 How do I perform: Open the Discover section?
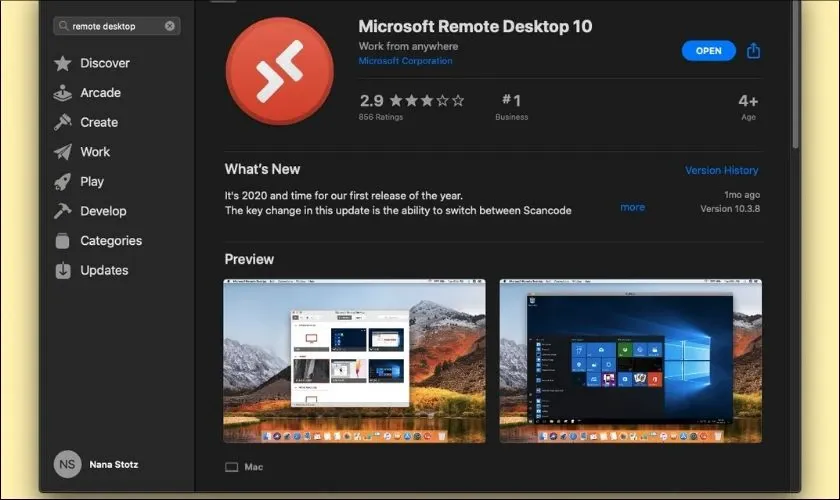coord(105,63)
